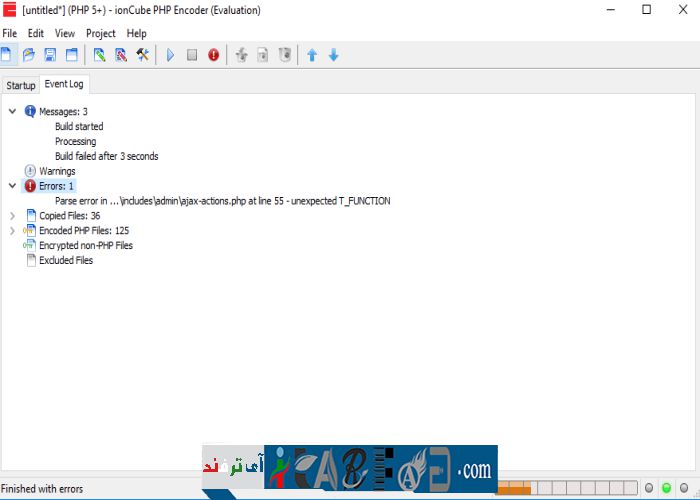Click the New Project toolbar icon

[8, 55]
